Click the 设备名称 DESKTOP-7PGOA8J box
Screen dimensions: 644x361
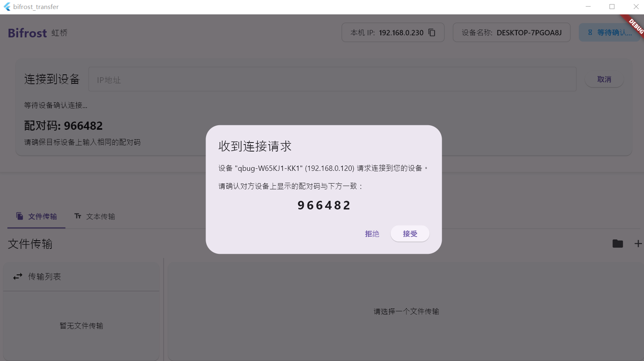tap(511, 32)
